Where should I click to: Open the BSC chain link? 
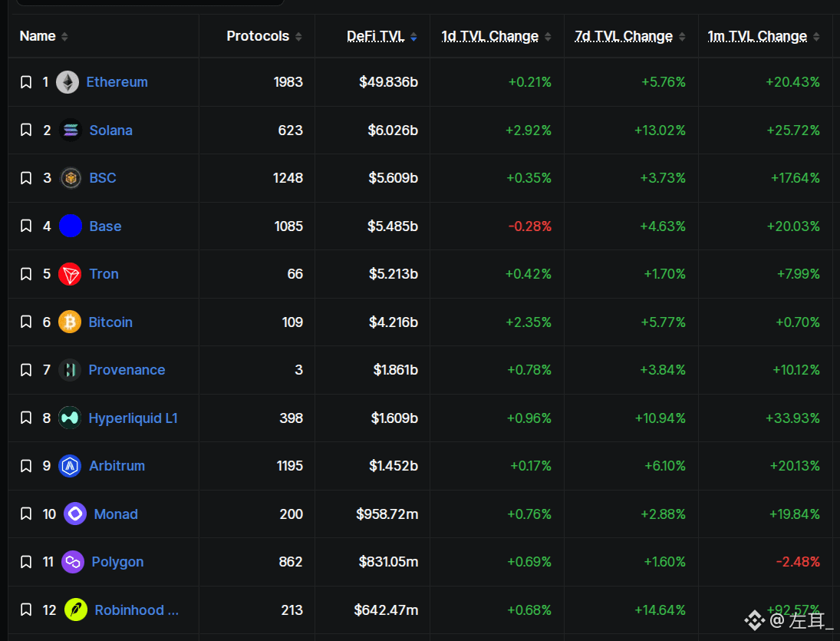pyautogui.click(x=103, y=178)
